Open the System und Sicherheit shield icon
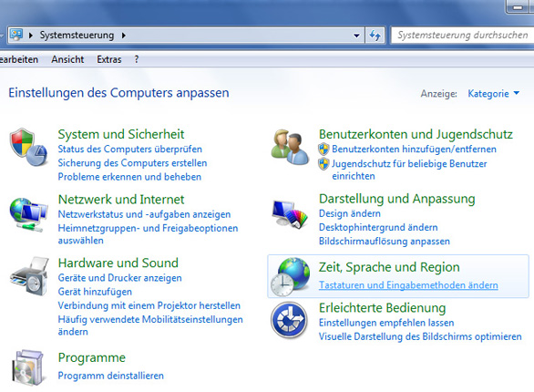The image size is (534, 392). point(28,147)
